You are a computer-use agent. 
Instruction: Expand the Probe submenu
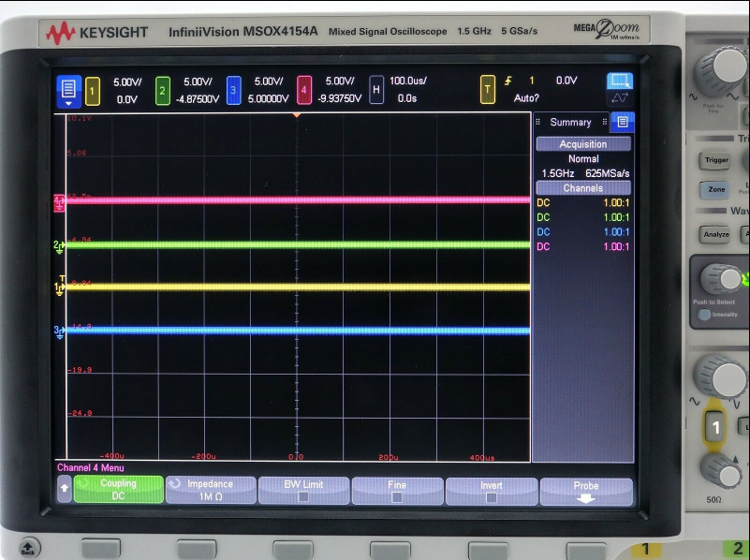[585, 490]
